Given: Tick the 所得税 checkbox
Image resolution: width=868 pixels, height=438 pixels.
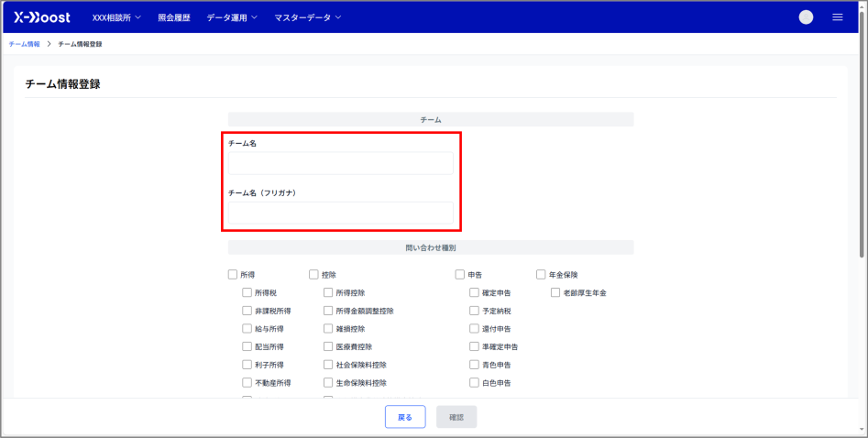Looking at the screenshot, I should click(x=247, y=293).
